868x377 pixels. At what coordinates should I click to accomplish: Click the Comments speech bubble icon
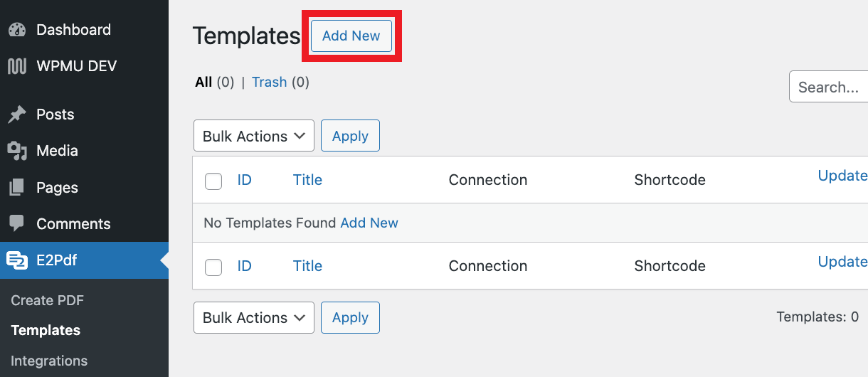(x=17, y=223)
